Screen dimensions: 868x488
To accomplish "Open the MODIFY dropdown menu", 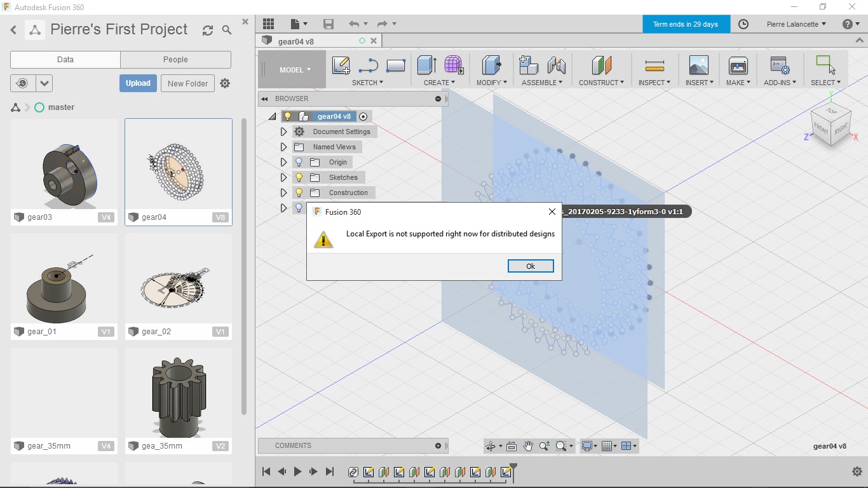I will [x=492, y=83].
